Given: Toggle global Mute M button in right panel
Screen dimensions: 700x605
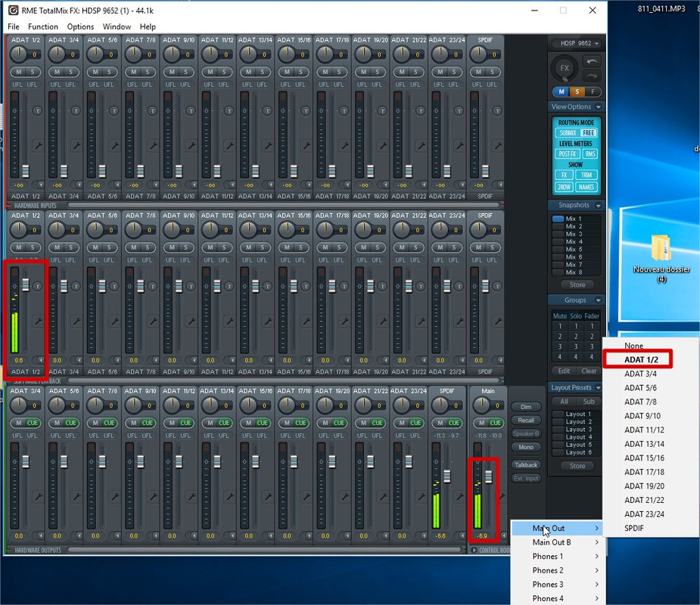Looking at the screenshot, I should 562,92.
